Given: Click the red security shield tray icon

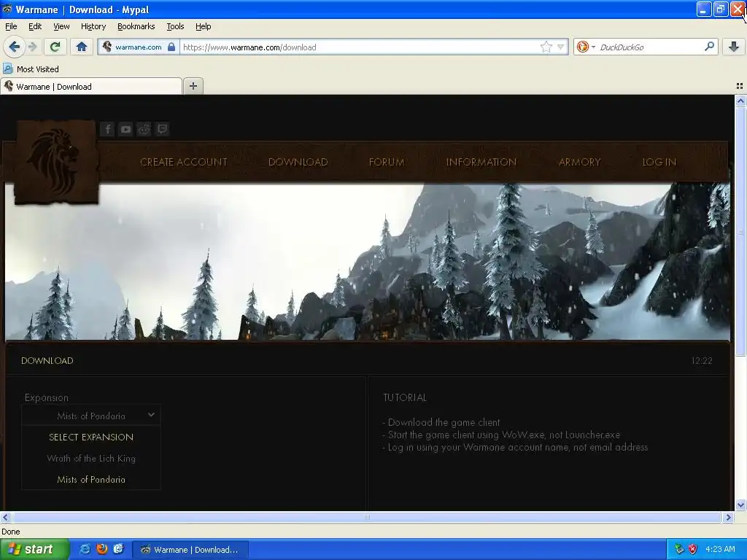Looking at the screenshot, I should tap(692, 550).
